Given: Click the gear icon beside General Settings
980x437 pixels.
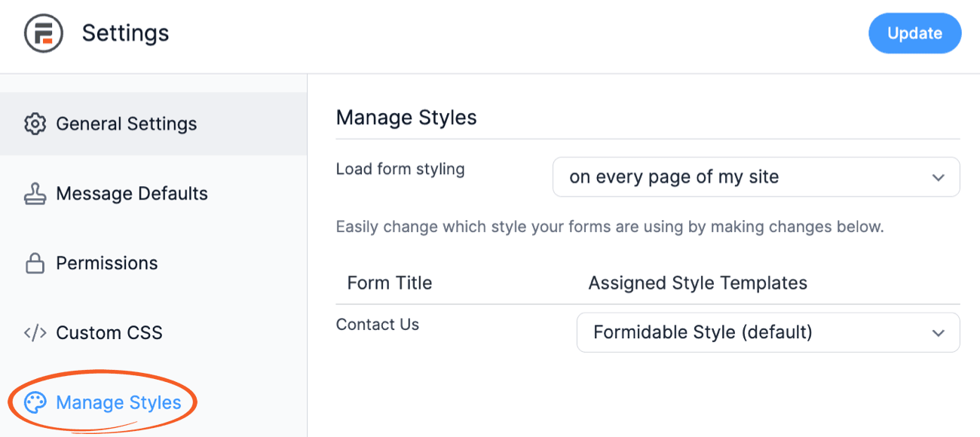Looking at the screenshot, I should [35, 124].
